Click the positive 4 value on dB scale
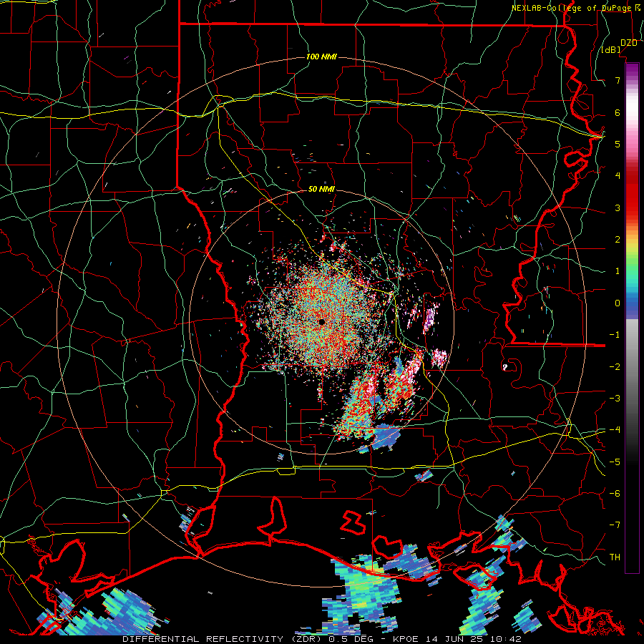This screenshot has height=644, width=644. click(x=618, y=176)
